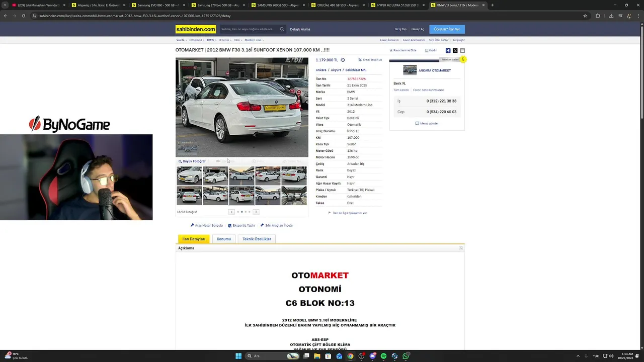
Task: Click the Akyurt district link
Action: click(336, 70)
